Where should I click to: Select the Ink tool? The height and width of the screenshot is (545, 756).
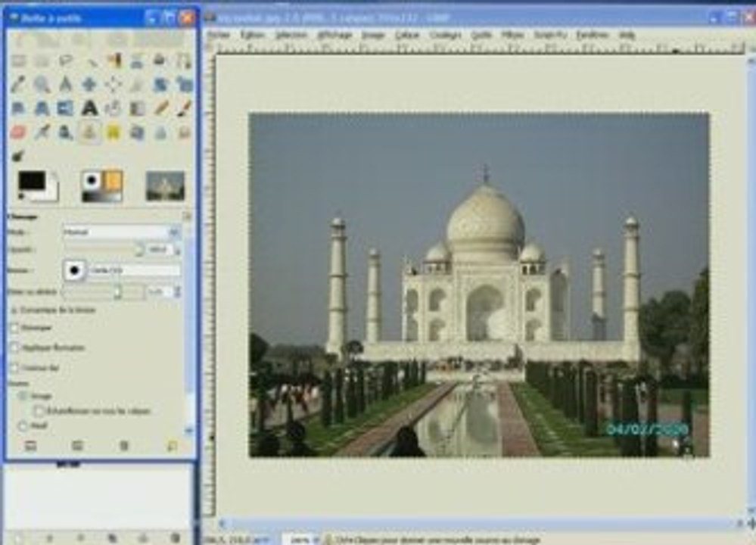tap(66, 132)
